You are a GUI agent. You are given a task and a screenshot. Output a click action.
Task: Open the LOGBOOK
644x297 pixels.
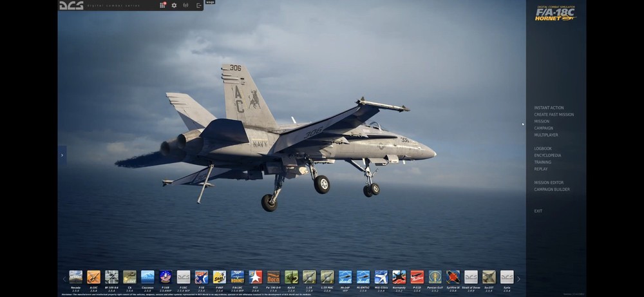click(x=542, y=148)
